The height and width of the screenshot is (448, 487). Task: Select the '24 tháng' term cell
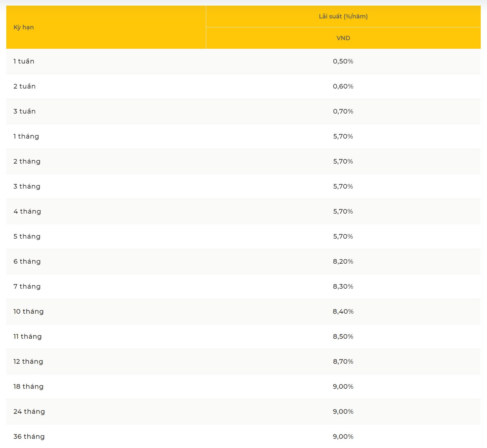coord(106,411)
